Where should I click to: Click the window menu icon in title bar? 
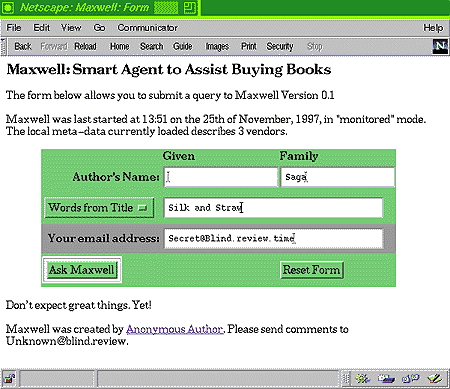click(8, 7)
